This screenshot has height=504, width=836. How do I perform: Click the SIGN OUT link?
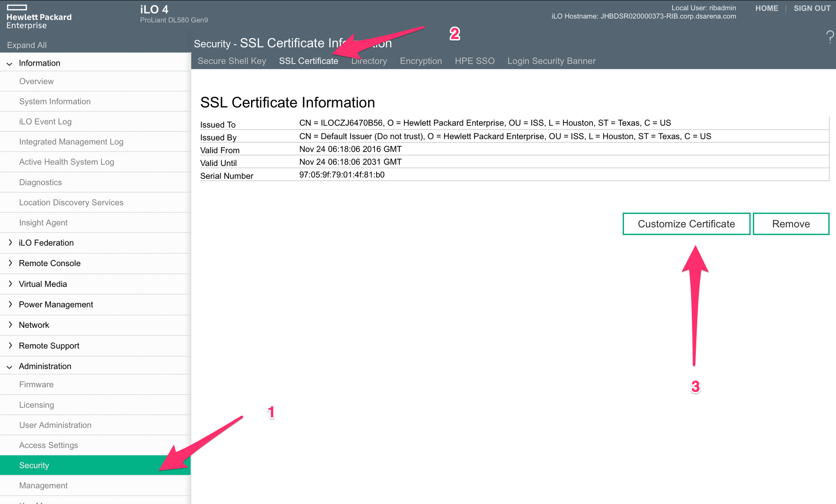click(812, 8)
